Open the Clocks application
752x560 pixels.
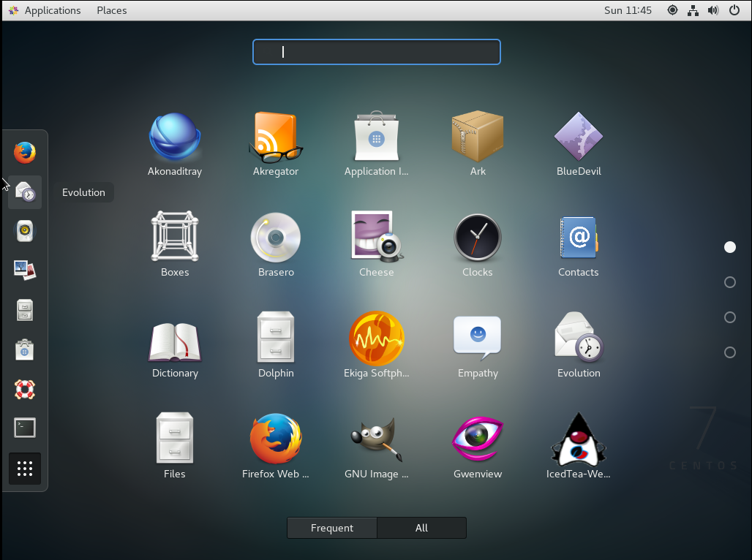tap(477, 237)
